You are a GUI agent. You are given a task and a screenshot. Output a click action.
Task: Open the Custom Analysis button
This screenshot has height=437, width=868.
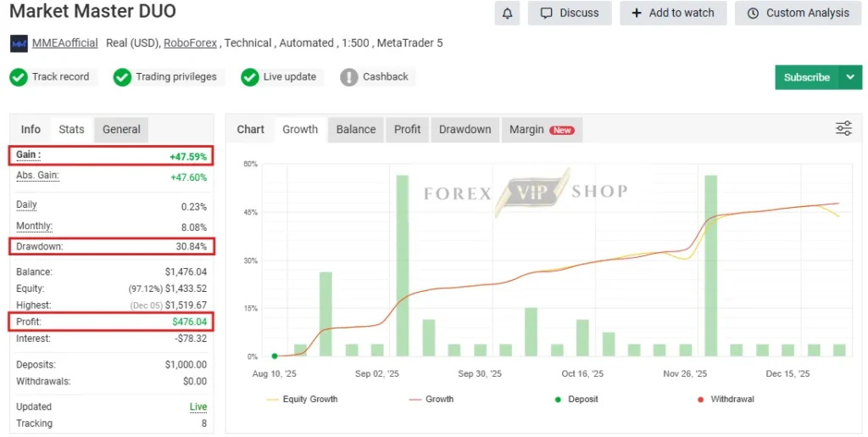tap(798, 14)
